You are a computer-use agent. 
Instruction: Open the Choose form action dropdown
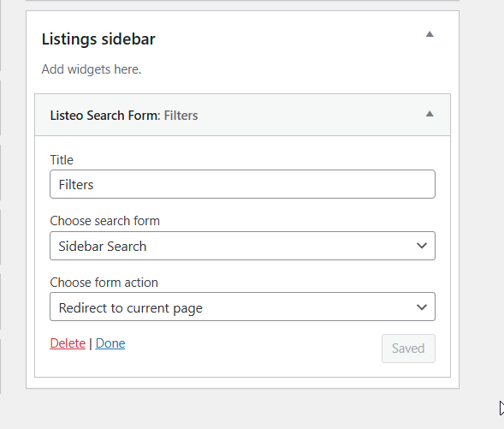tap(242, 307)
